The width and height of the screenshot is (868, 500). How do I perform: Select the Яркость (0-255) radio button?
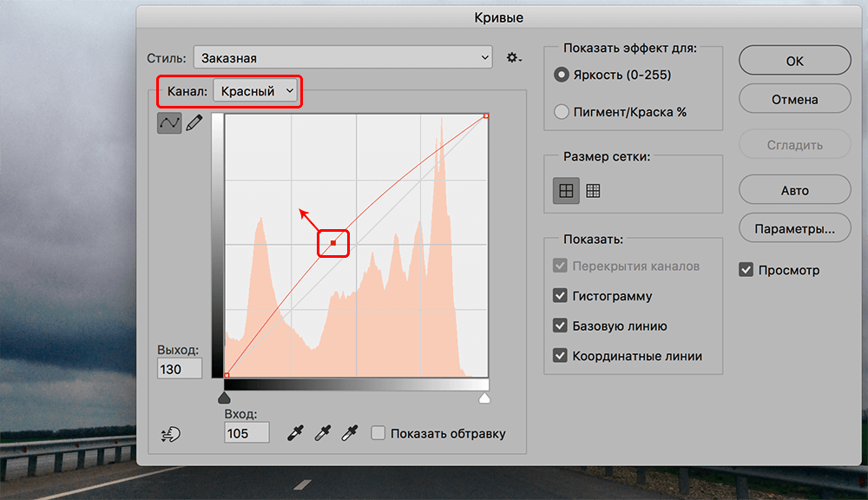pyautogui.click(x=562, y=75)
